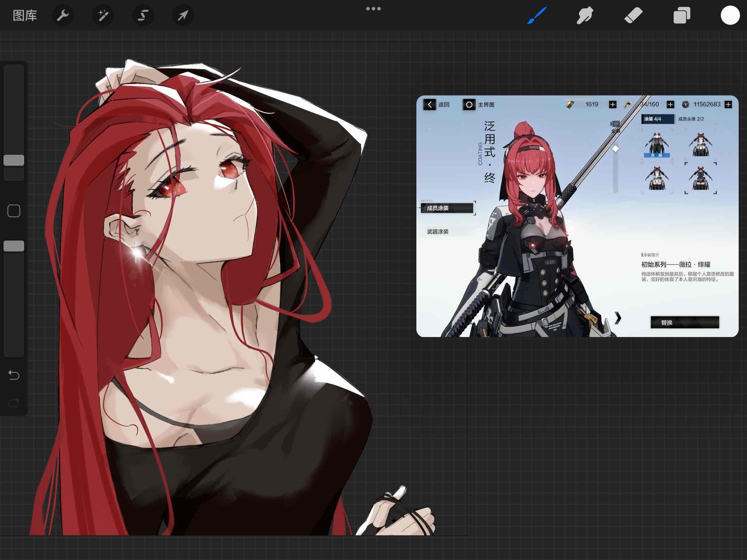
Task: Select the 武器涂装 menu entry
Action: click(x=438, y=232)
